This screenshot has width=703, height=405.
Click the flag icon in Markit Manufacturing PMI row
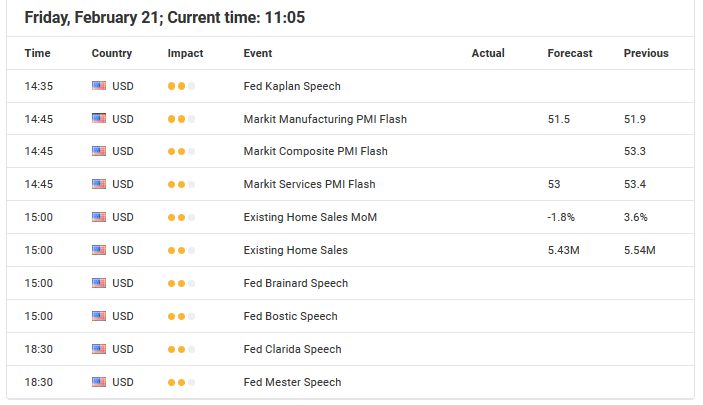coord(99,118)
